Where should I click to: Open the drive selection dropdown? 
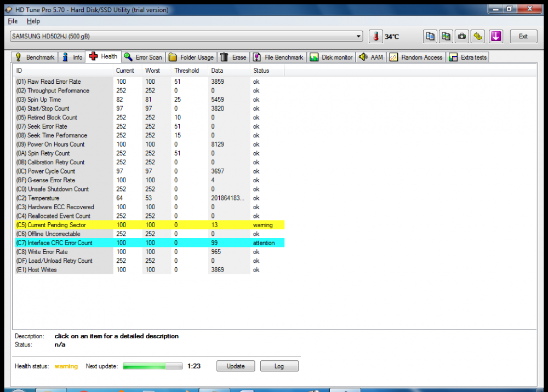[x=359, y=36]
